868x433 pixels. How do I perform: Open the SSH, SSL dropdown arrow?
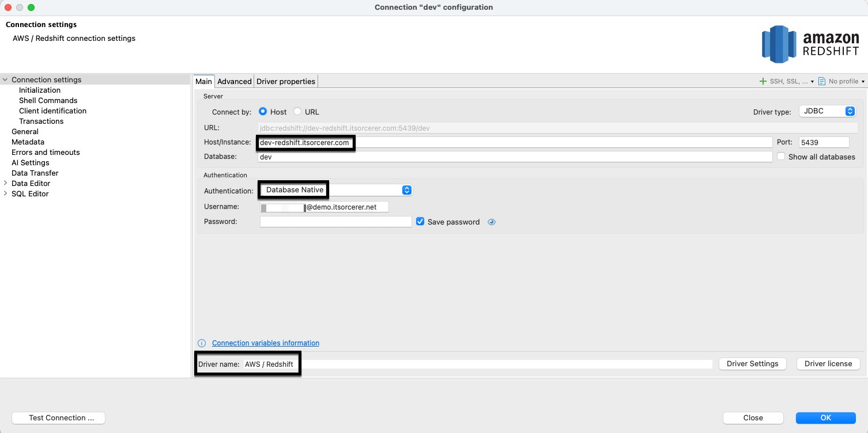coord(812,81)
